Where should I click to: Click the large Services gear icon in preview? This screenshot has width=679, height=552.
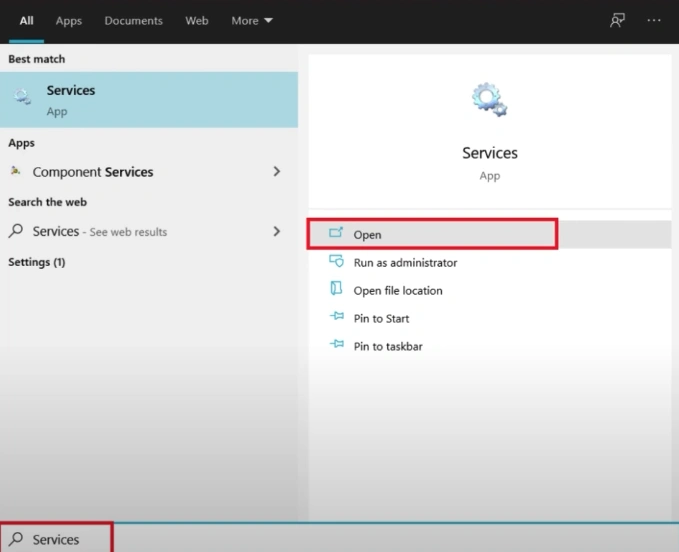point(490,100)
